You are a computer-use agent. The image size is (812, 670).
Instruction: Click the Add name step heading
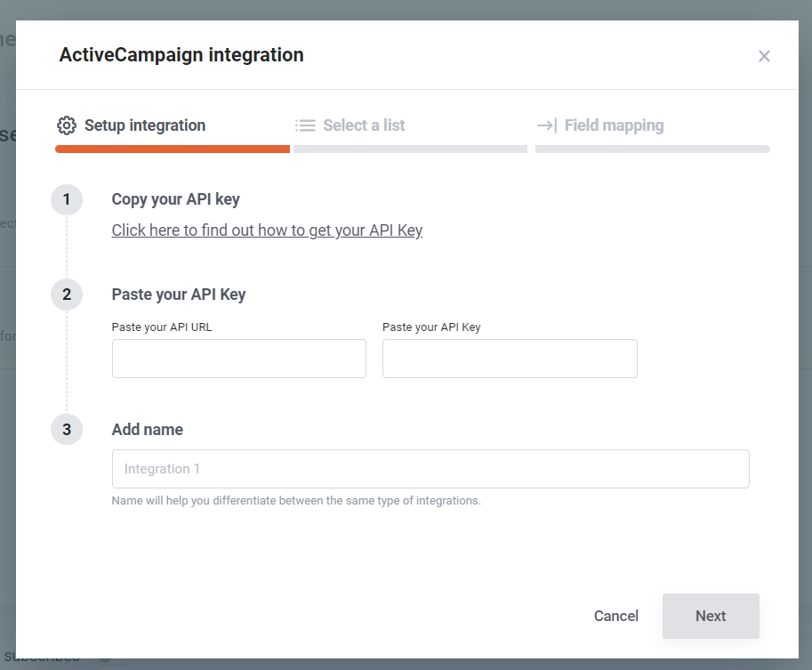tap(148, 430)
